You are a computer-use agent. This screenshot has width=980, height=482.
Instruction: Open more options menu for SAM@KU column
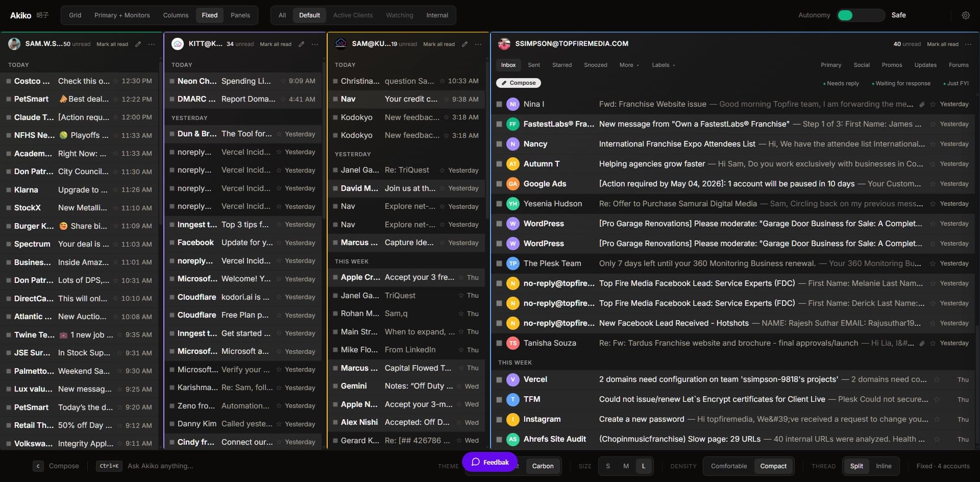478,44
